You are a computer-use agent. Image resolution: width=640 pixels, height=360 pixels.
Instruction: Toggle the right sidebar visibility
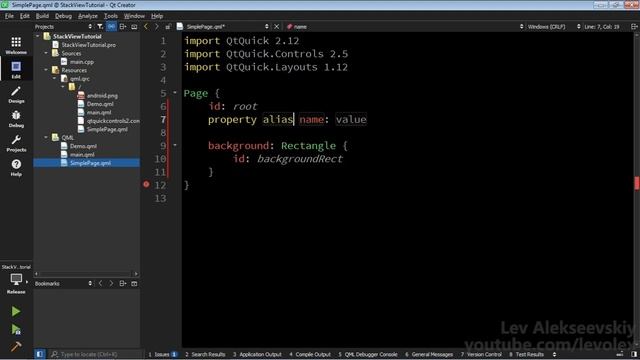634,354
